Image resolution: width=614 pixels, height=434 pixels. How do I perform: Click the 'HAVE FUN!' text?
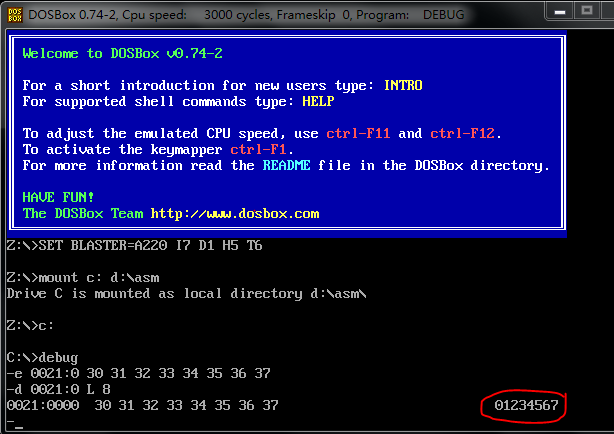coord(58,197)
